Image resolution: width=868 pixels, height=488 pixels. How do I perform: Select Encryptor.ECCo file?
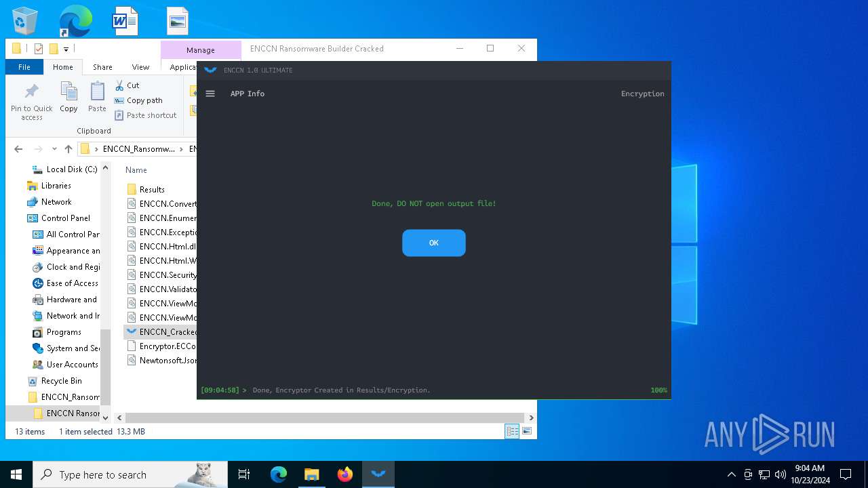click(161, 346)
